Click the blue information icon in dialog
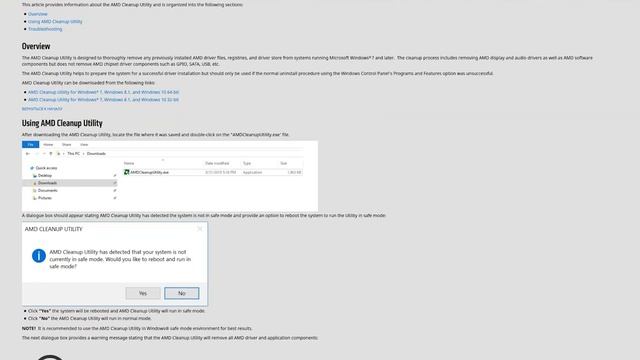Image resolution: width=640 pixels, height=360 pixels. (x=39, y=256)
